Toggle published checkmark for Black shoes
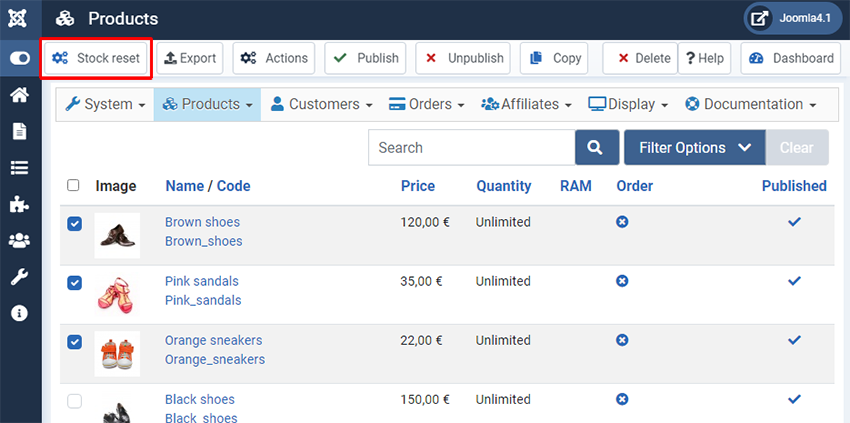The width and height of the screenshot is (850, 423). (x=795, y=399)
